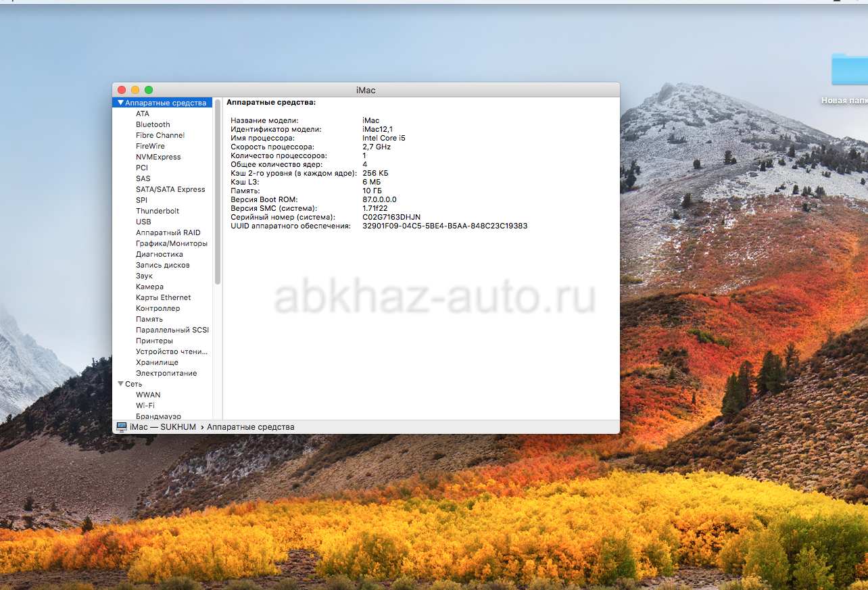Click the iMac window title
This screenshot has width=868, height=590.
tap(366, 90)
